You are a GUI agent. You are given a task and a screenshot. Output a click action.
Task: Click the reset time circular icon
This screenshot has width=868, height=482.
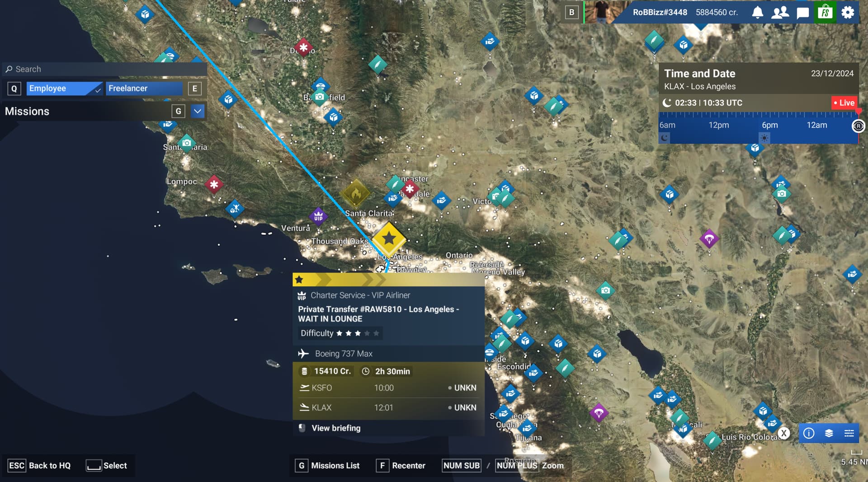tap(858, 126)
